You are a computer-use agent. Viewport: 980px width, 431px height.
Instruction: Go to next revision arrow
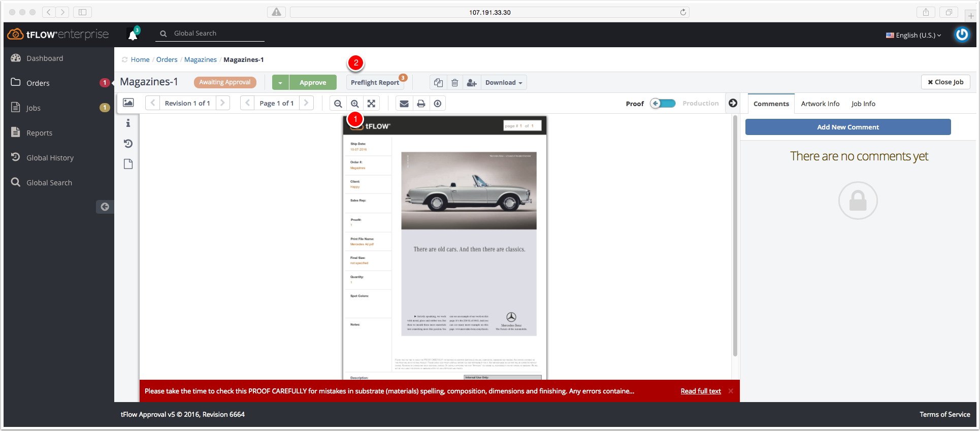click(222, 103)
